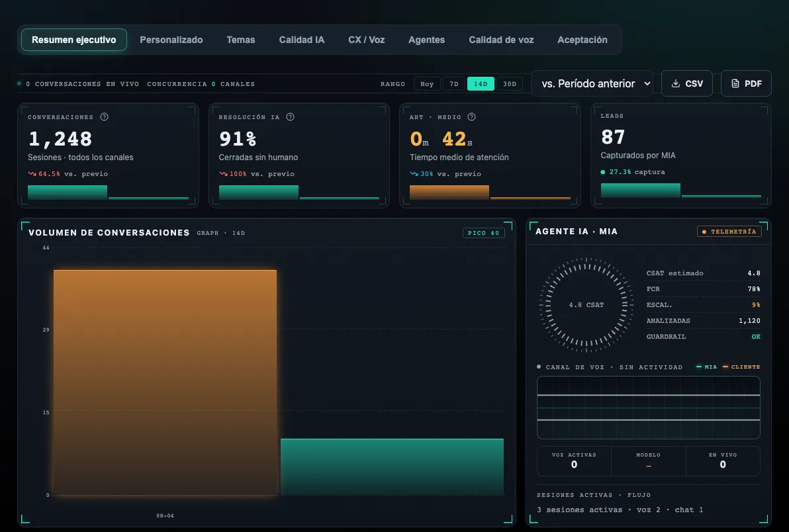This screenshot has height=532, width=789.
Task: Open help icon next to Resolución IA
Action: 291,116
